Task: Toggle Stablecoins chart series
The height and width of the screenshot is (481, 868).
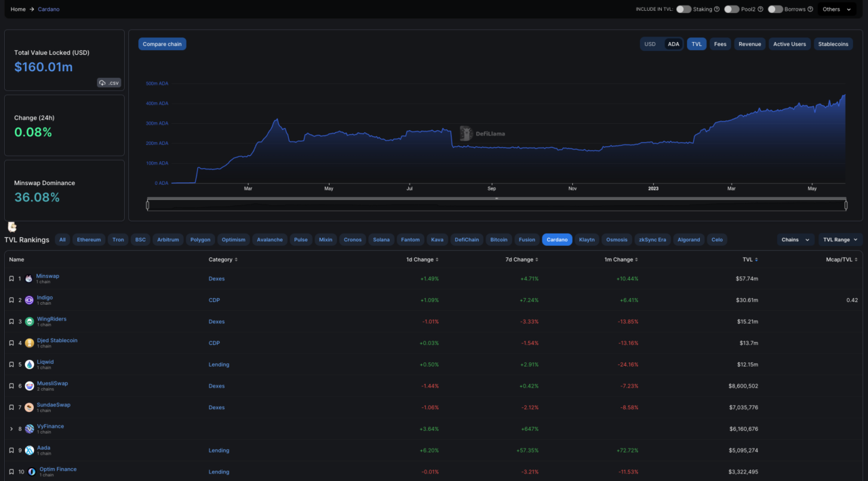Action: pyautogui.click(x=833, y=44)
